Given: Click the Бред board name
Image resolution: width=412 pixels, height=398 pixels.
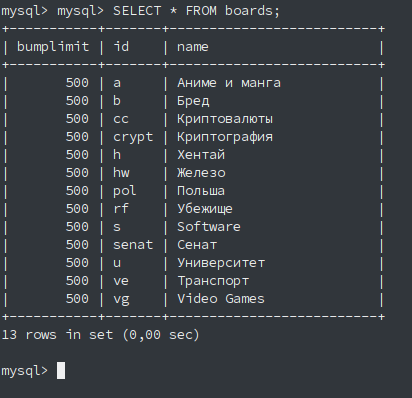Looking at the screenshot, I should tap(193, 101).
